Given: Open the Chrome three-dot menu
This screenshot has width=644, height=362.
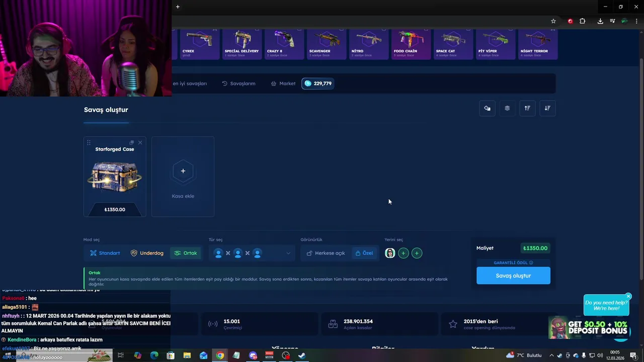Looking at the screenshot, I should pos(635,21).
